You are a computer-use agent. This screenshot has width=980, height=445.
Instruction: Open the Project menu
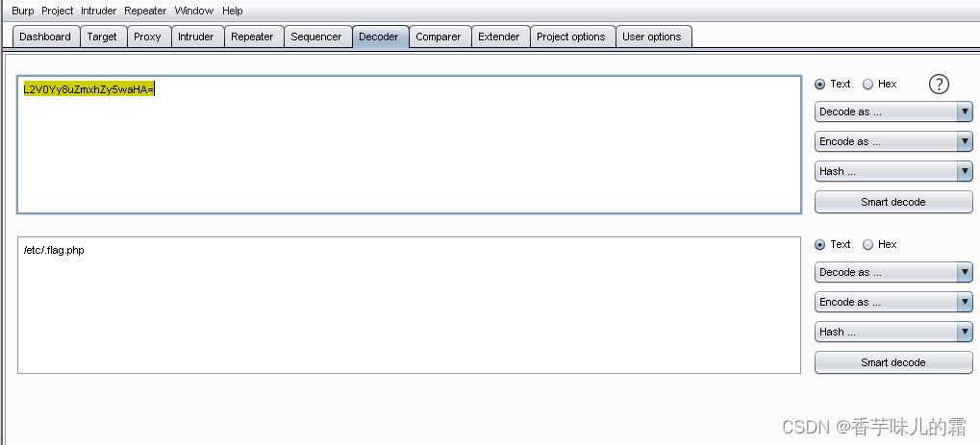(58, 11)
